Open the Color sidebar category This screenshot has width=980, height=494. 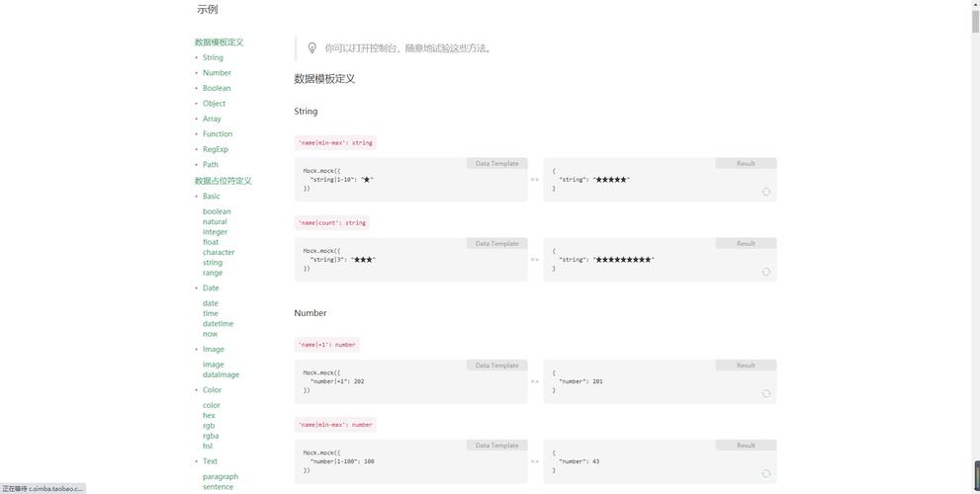click(212, 389)
